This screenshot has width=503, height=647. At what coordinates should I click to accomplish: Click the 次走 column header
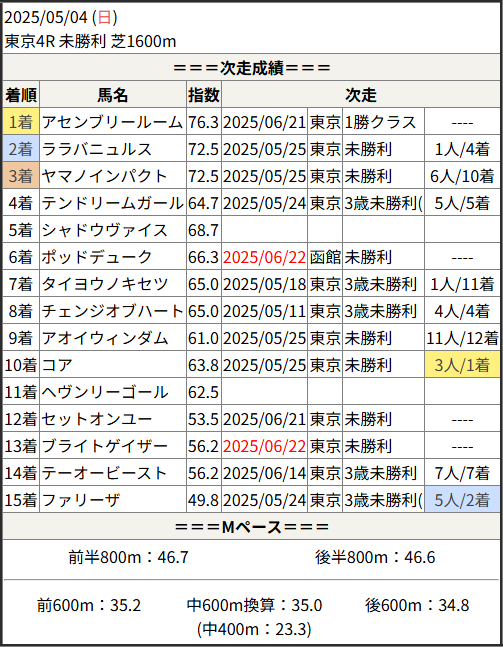[361, 95]
